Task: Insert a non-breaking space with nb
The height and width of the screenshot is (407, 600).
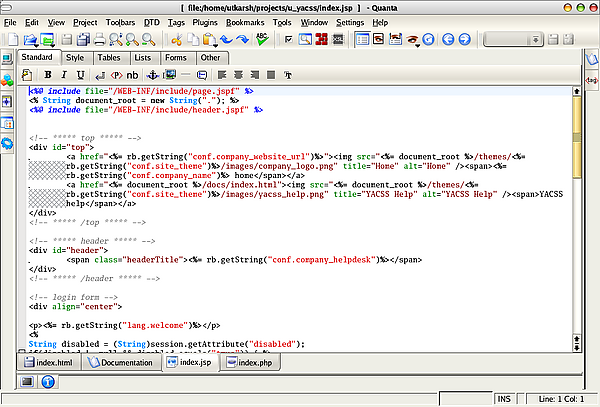Action: tap(134, 75)
